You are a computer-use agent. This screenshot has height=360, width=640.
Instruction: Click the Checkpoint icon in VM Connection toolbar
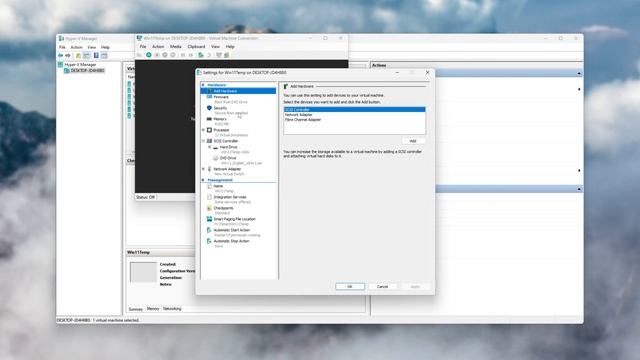(x=201, y=55)
